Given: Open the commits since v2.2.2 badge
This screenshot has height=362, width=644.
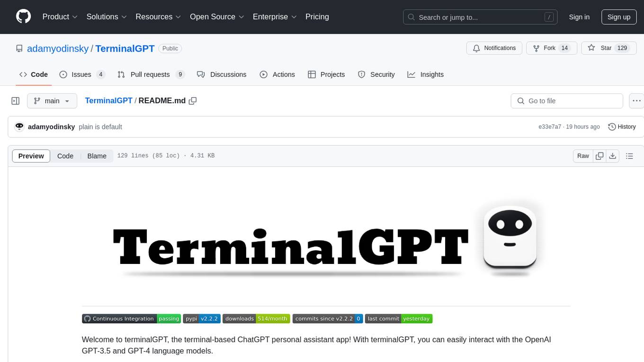Looking at the screenshot, I should pos(328,318).
